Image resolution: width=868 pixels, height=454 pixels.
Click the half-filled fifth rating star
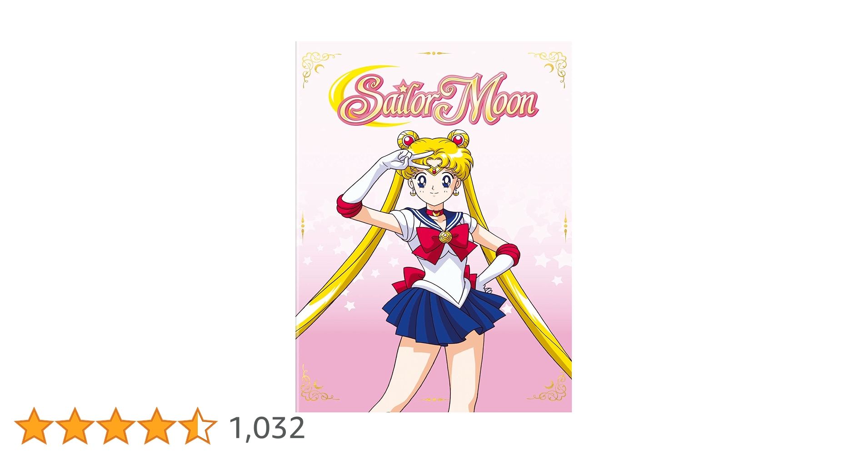click(198, 426)
